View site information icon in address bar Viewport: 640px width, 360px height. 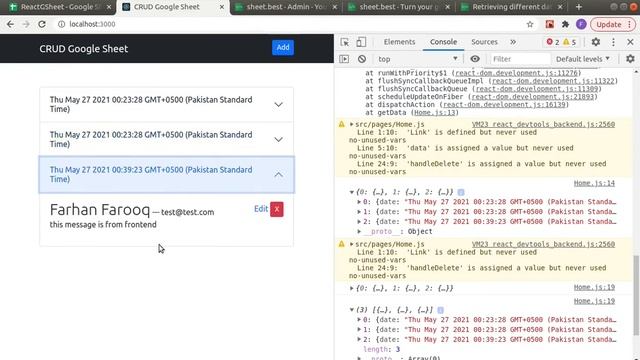tap(61, 24)
